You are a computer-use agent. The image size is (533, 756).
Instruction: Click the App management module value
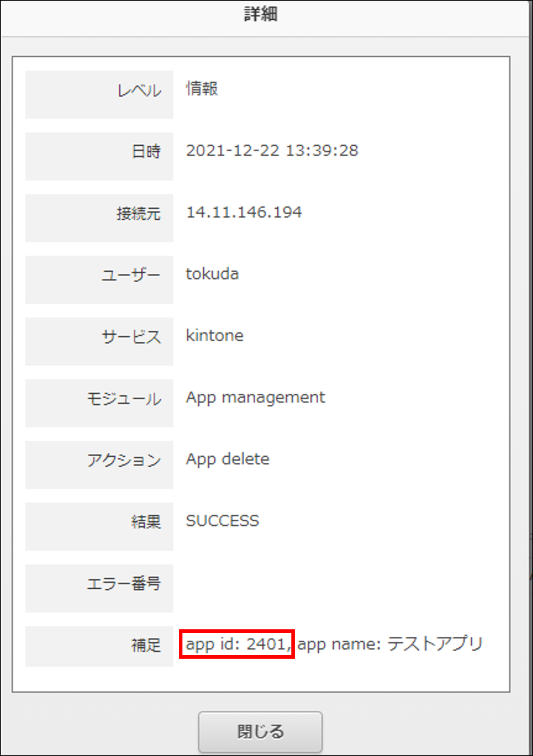point(255,397)
